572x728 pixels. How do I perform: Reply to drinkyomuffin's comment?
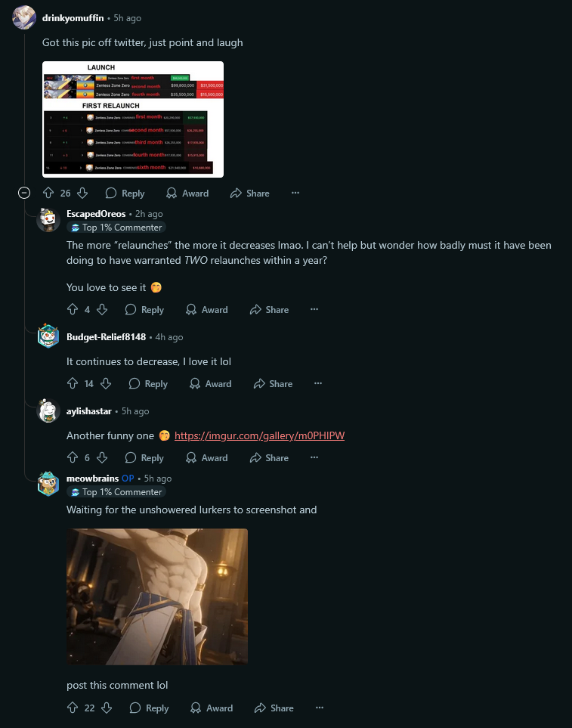click(125, 193)
